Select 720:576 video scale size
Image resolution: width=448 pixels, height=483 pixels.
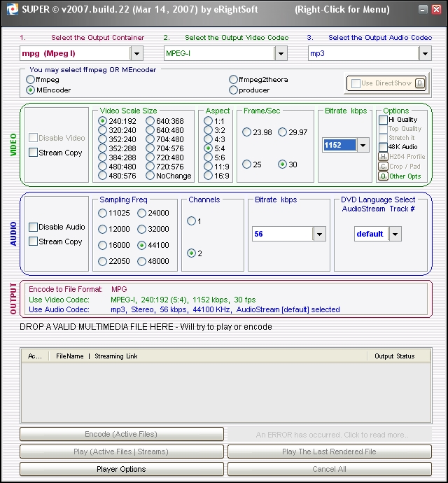coord(150,167)
